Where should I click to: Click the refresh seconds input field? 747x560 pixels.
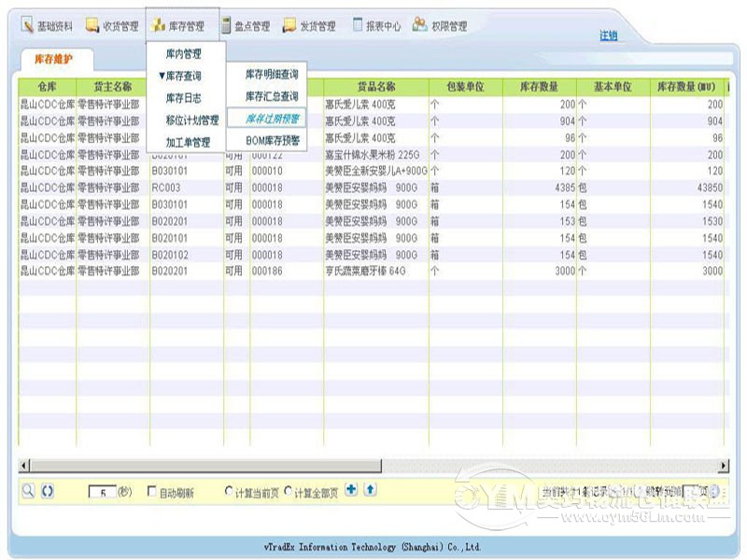tap(103, 492)
